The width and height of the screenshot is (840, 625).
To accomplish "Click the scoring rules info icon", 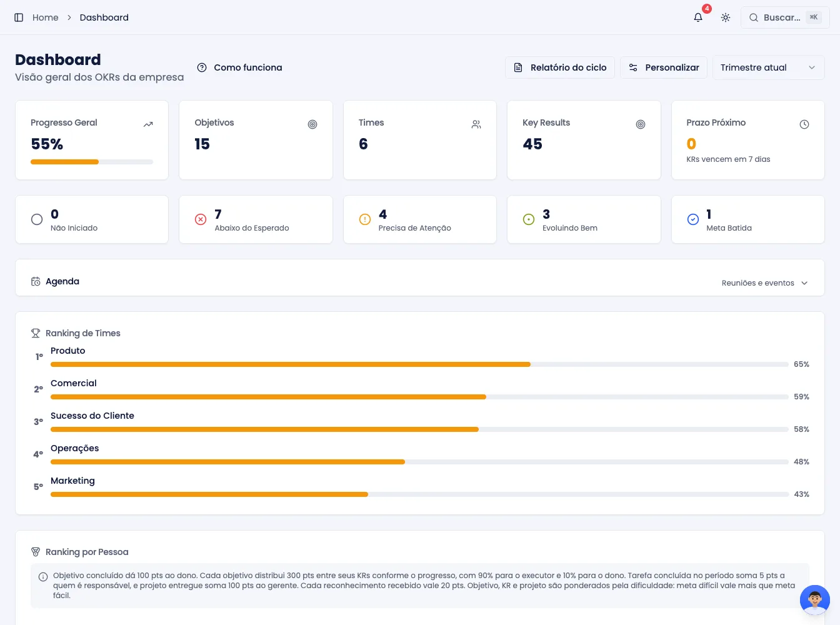I will (x=43, y=577).
